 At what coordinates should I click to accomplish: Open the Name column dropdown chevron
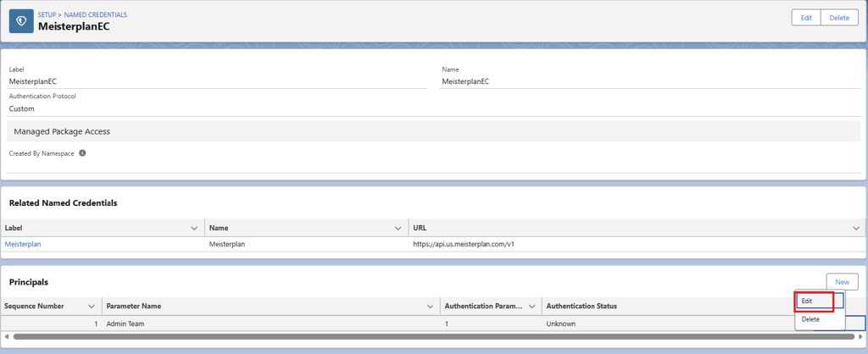pos(398,228)
